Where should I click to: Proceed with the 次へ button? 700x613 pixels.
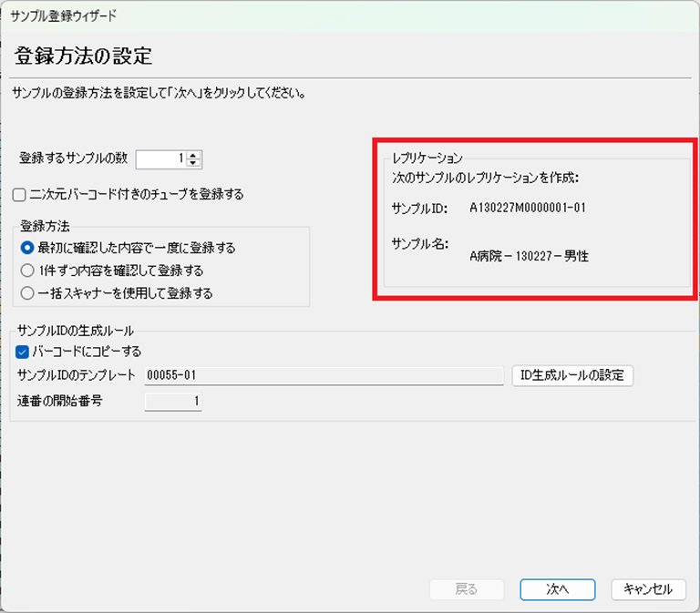pos(557,589)
